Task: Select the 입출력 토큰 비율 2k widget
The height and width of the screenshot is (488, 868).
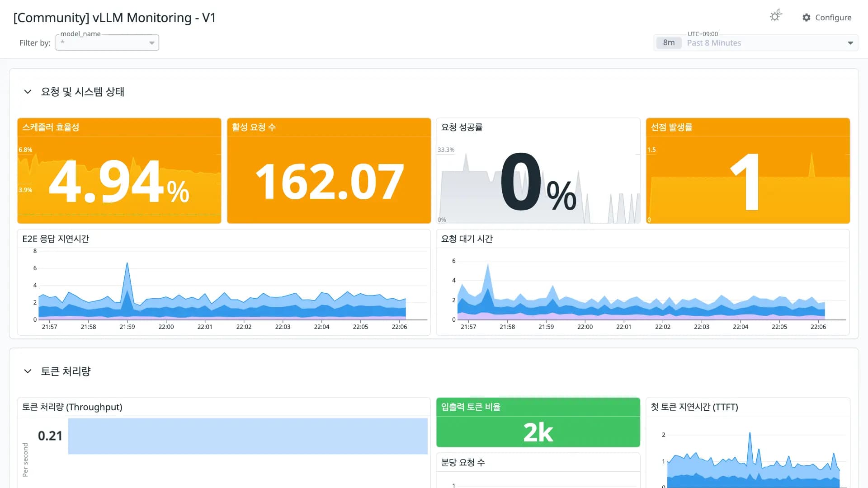Action: coord(538,422)
